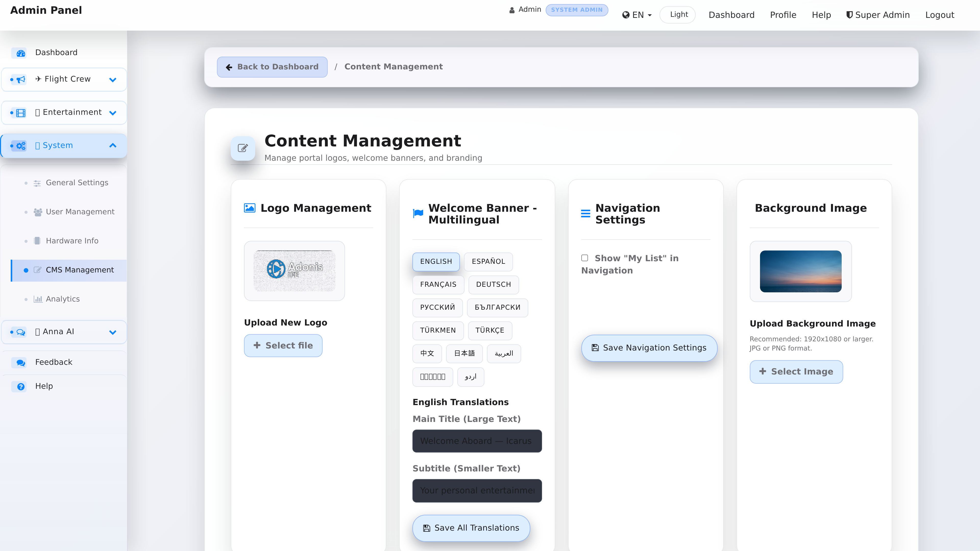
Task: Click the back arrow icon in breadcrumb
Action: pyautogui.click(x=229, y=67)
